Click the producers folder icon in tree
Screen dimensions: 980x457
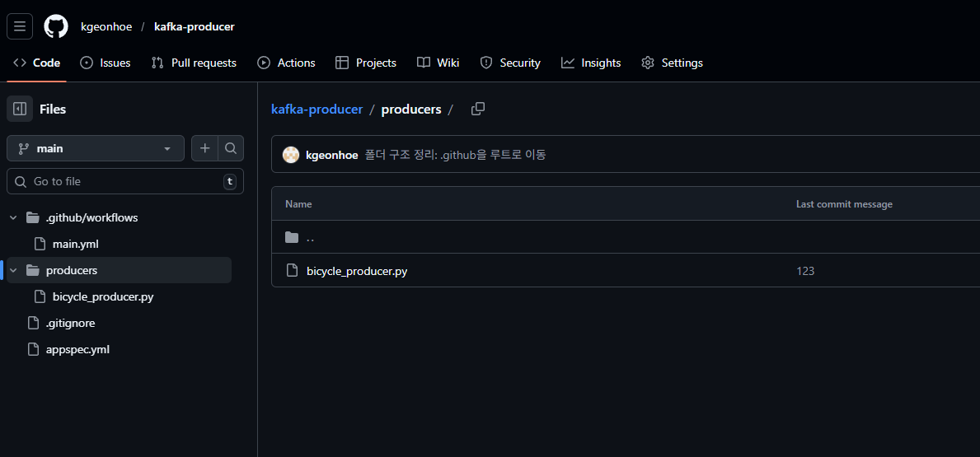coord(32,270)
